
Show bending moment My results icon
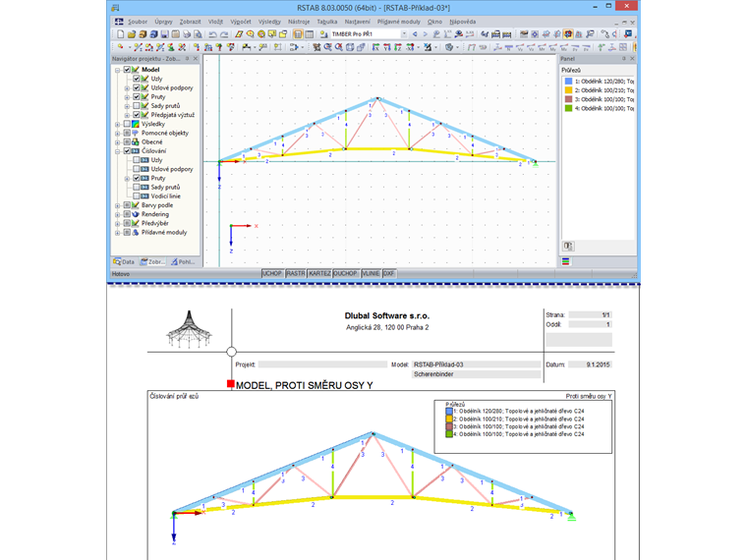coord(552,47)
